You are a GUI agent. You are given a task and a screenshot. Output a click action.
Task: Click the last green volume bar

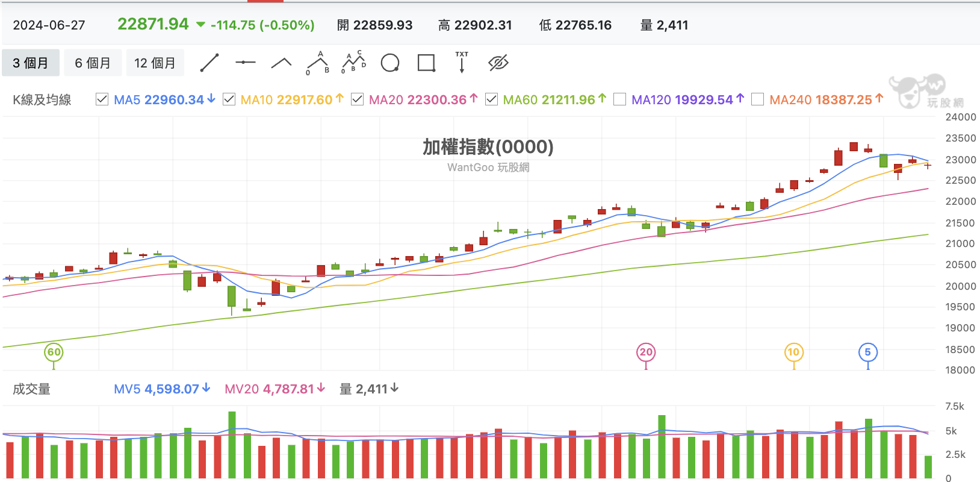[x=928, y=467]
